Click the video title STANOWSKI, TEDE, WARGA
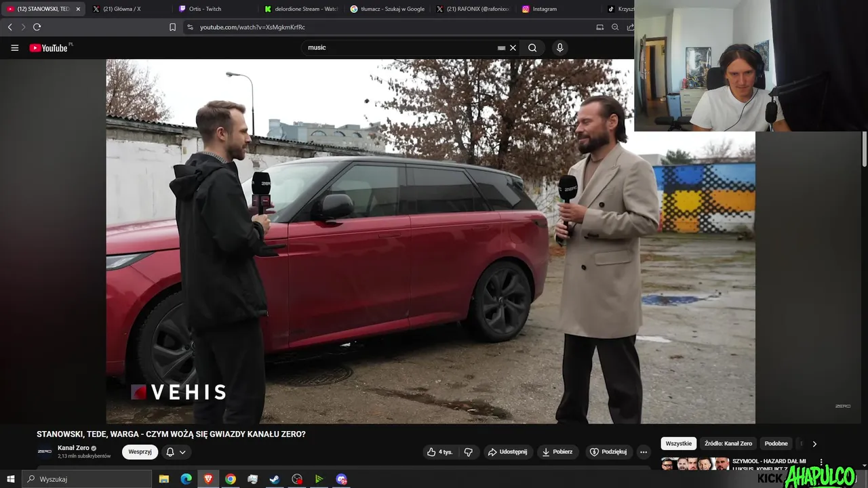This screenshot has height=488, width=868. tap(171, 434)
